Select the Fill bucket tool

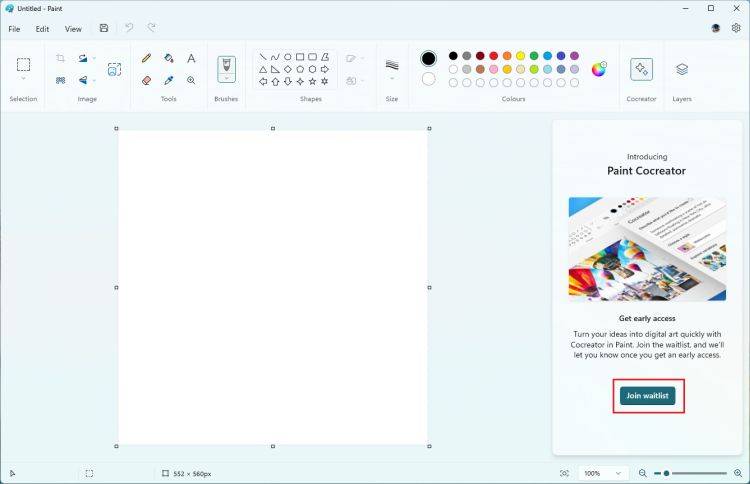coord(168,58)
